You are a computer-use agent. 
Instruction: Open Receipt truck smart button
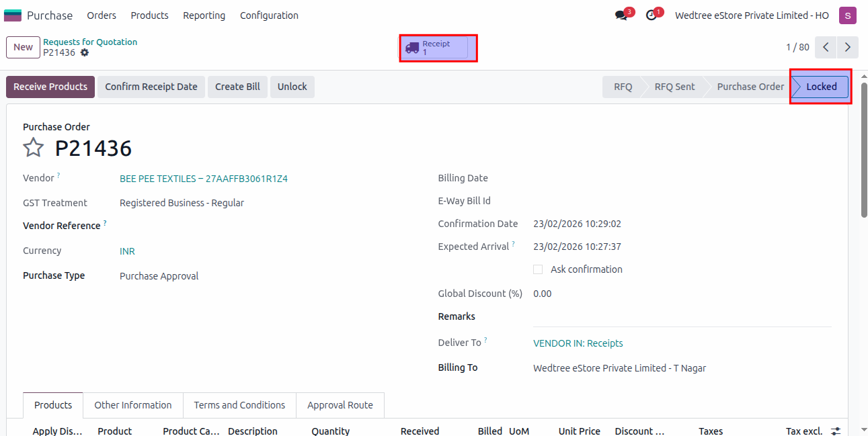tap(436, 48)
